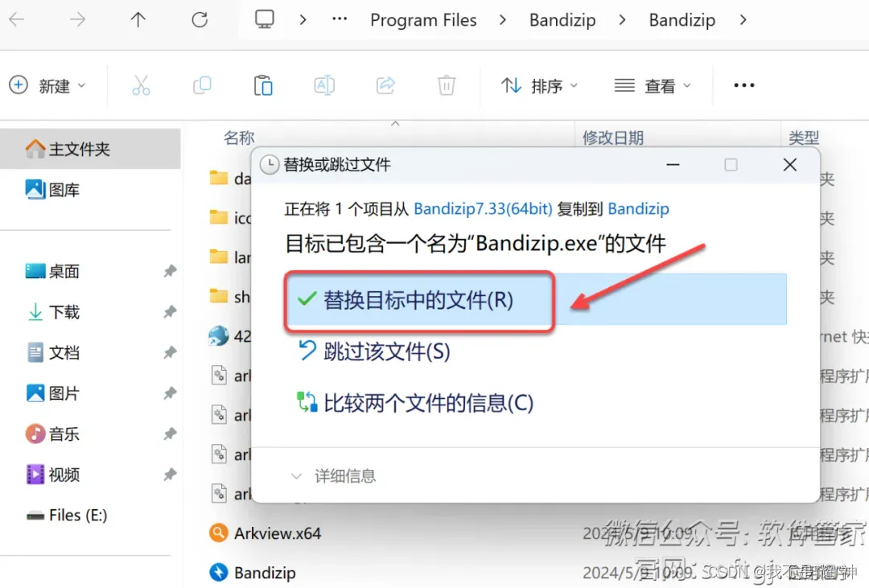The image size is (869, 588).
Task: Open the hidden breadcrumb ellipsis in the address bar
Action: pos(340,19)
